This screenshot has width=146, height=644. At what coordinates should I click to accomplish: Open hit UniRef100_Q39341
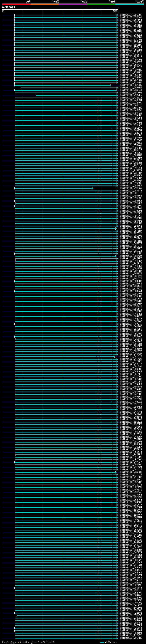tap(131, 17)
